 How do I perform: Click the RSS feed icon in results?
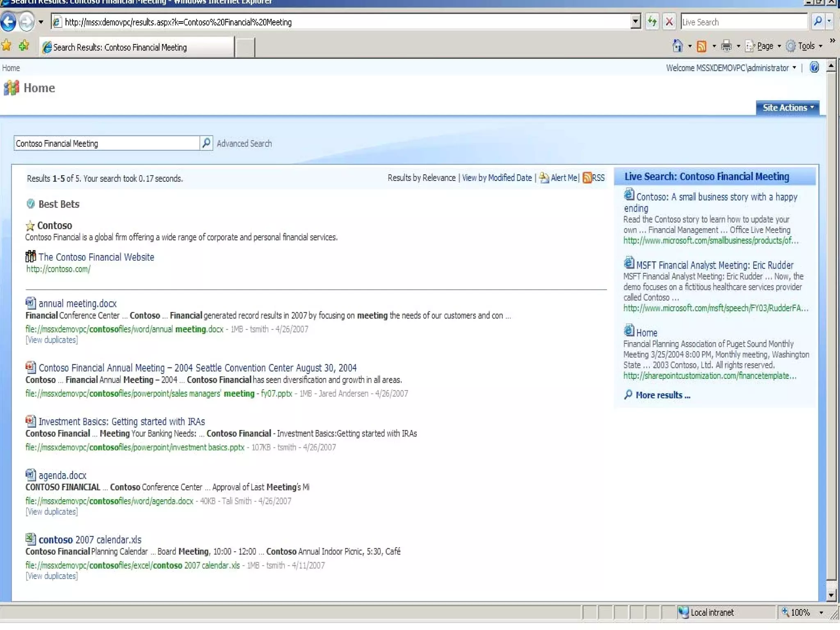tap(587, 178)
